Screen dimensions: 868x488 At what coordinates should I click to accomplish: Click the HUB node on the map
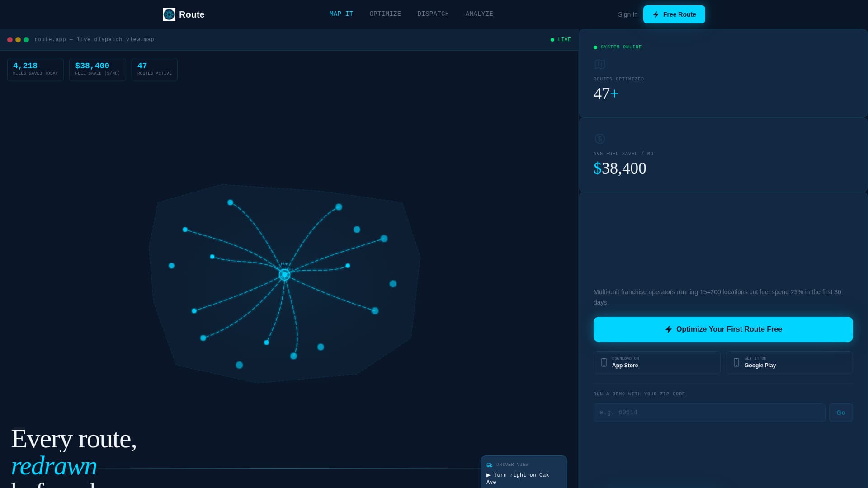[x=284, y=274]
